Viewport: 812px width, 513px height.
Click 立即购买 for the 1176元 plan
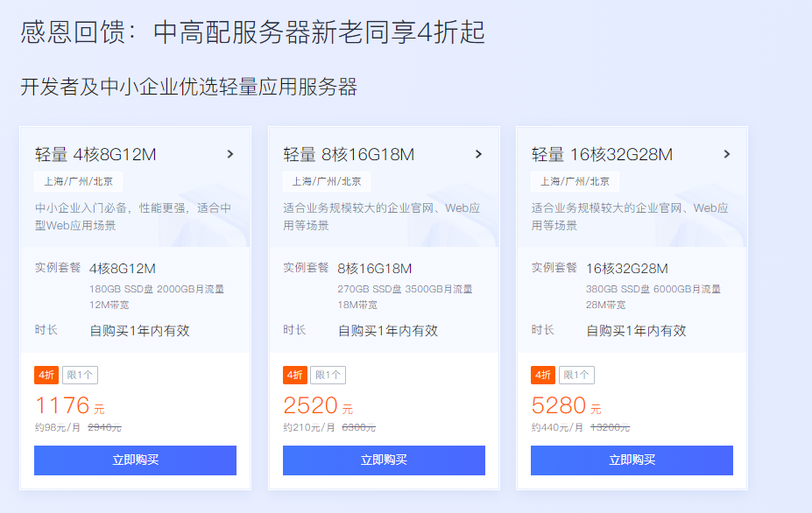[x=135, y=460]
